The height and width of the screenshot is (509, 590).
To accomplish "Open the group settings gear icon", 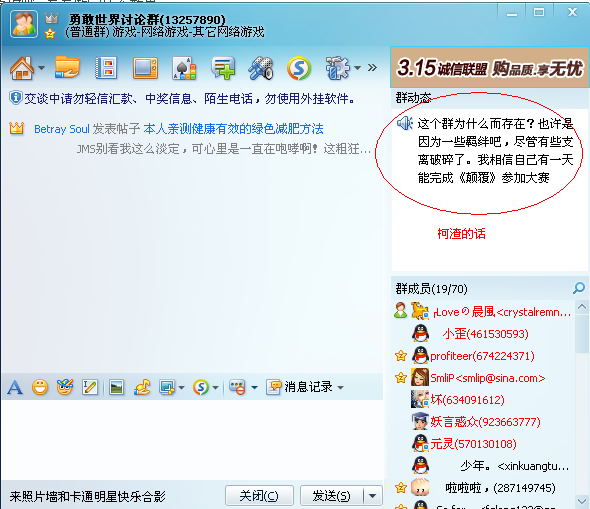I will pos(338,68).
